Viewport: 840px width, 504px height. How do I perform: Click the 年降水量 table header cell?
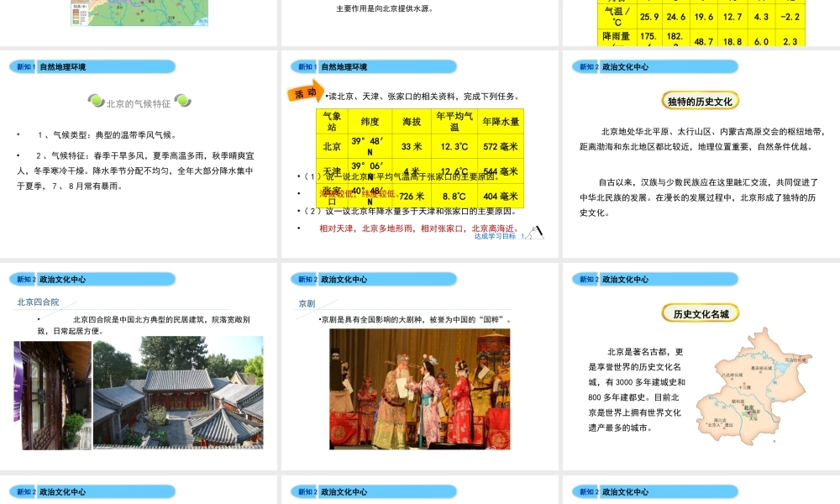[x=501, y=122]
